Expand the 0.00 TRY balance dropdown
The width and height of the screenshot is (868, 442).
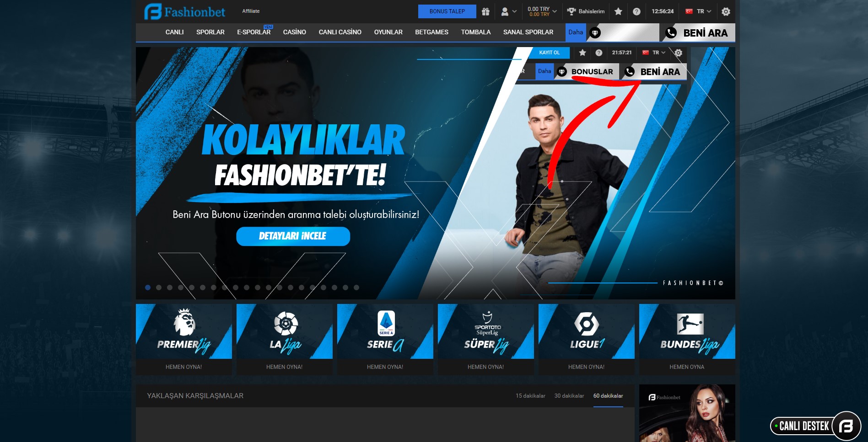[542, 11]
